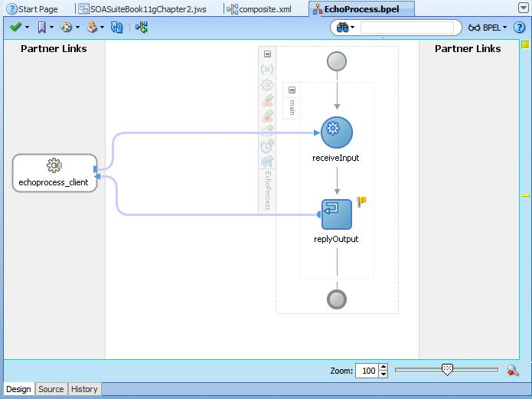Increase zoom with the up stepper arrow
Viewport: 532px width, 399px height.
pos(383,367)
